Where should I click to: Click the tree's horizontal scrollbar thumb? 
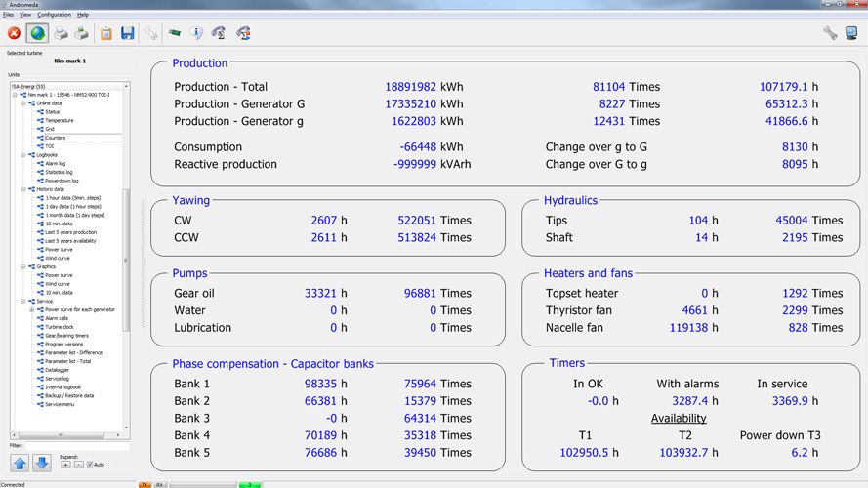point(61,435)
